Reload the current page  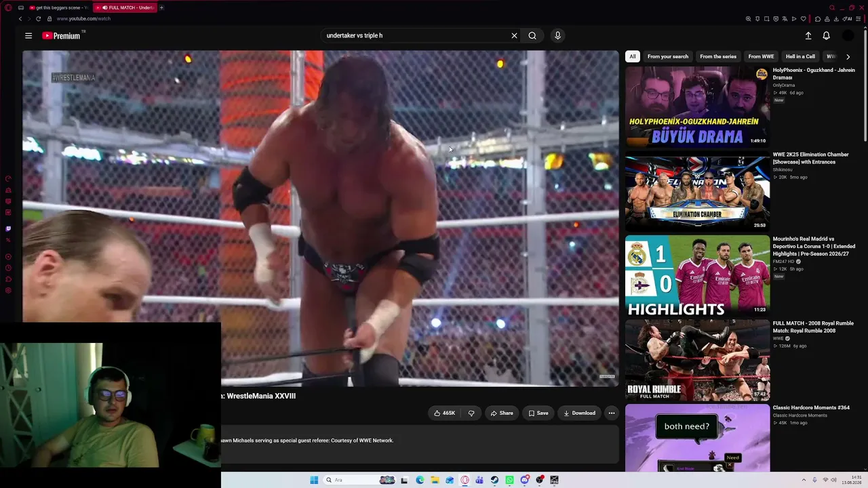(x=39, y=19)
